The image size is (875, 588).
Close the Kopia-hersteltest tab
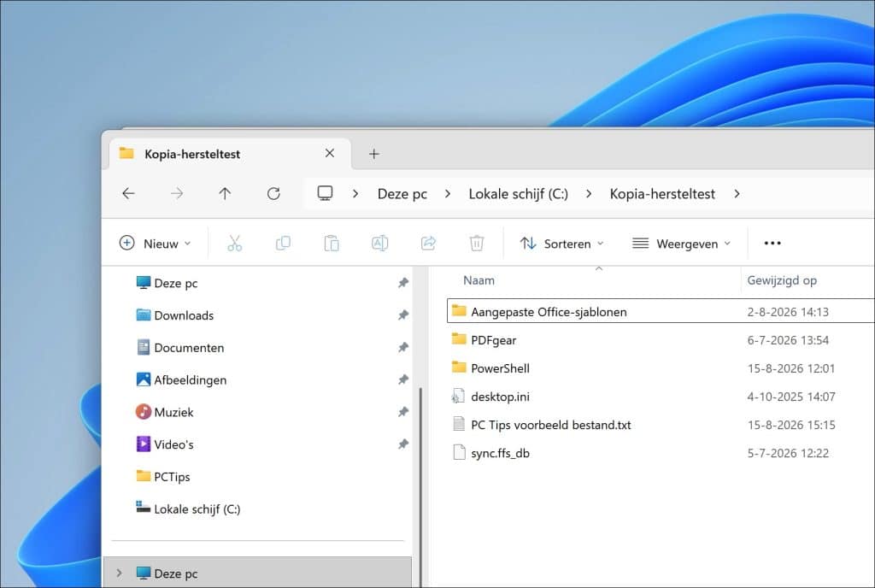(x=330, y=153)
